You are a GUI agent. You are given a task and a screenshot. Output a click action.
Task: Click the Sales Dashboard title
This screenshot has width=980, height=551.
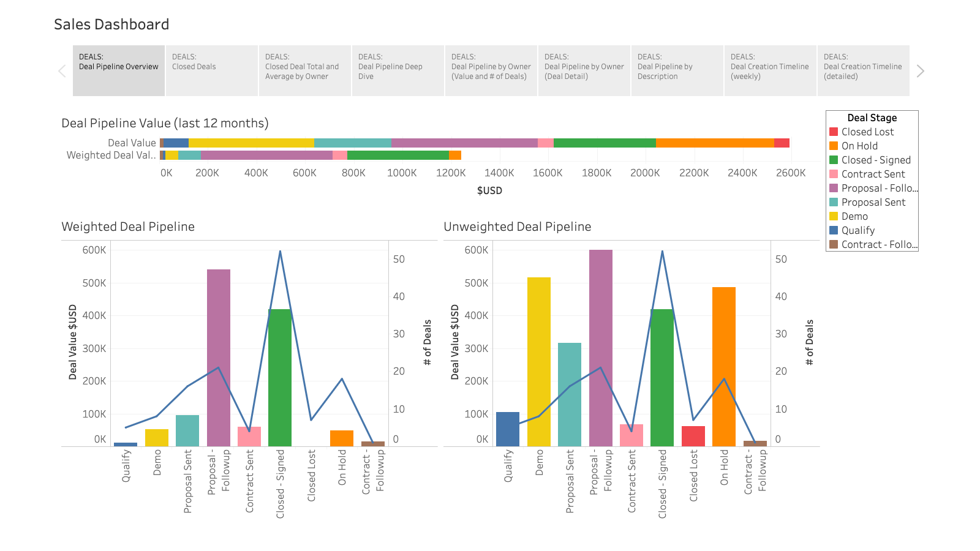point(111,24)
